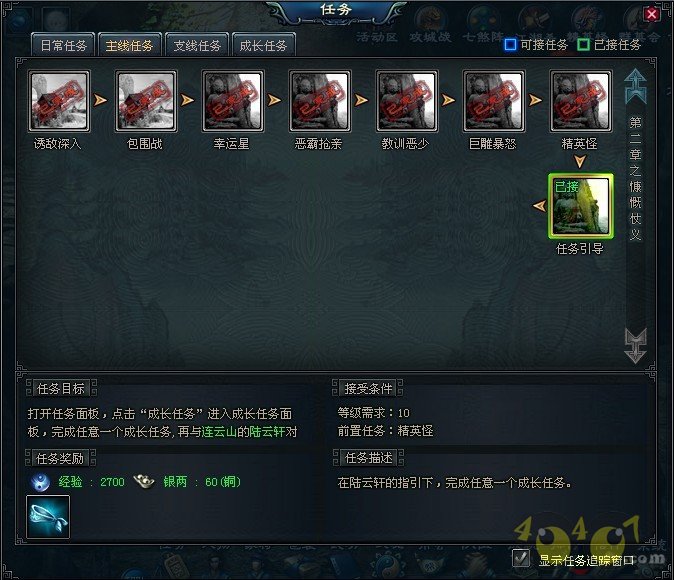Go to next chapter with down arrow

(x=635, y=346)
